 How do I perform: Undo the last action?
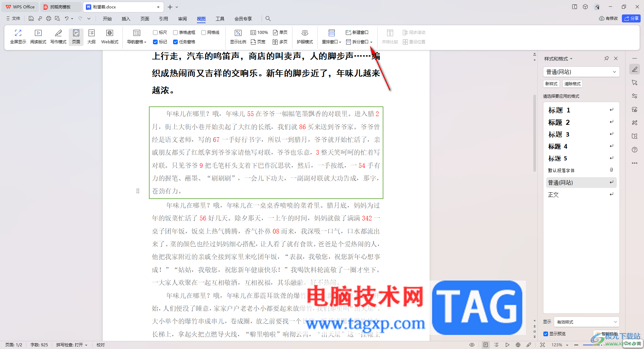click(x=66, y=18)
